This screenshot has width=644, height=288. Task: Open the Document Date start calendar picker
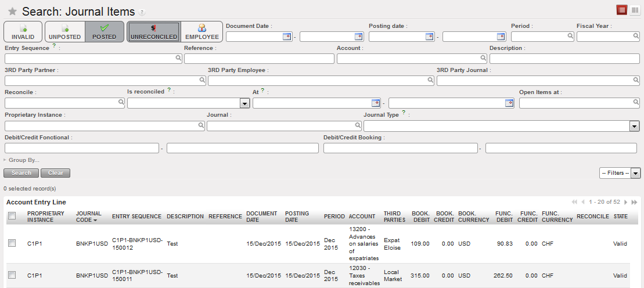[286, 37]
